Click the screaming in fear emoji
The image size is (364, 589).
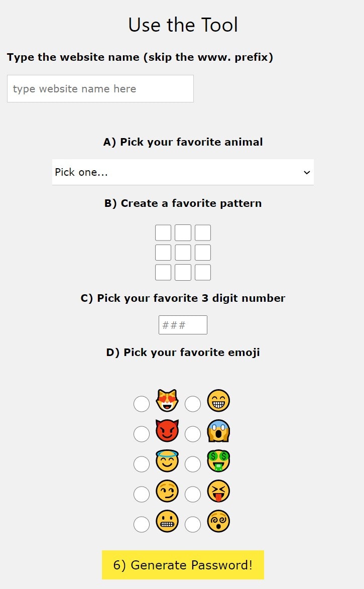pyautogui.click(x=218, y=431)
